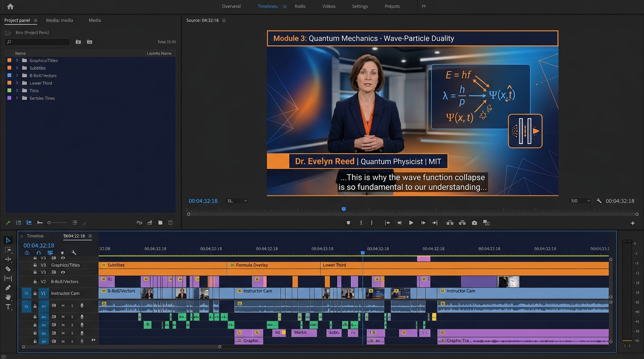
Task: Step back one frame
Action: [399, 223]
